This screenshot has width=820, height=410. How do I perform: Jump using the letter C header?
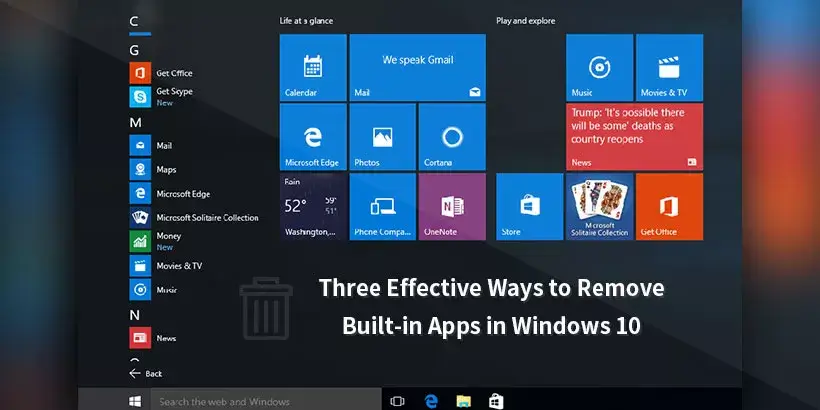click(134, 21)
